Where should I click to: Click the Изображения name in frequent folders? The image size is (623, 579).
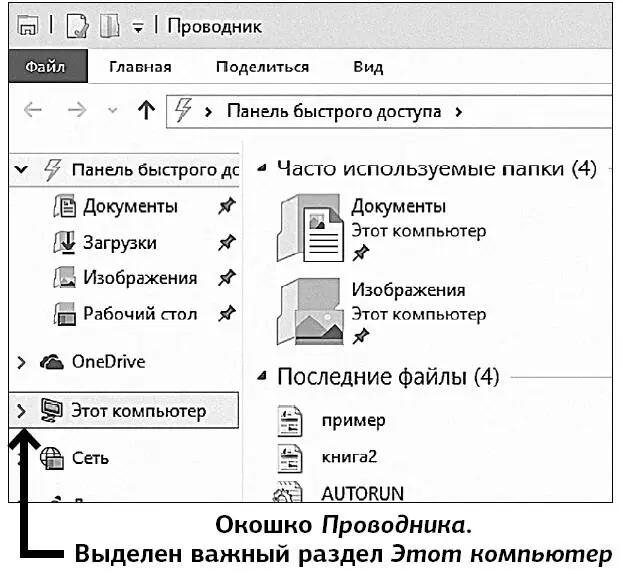point(408,290)
